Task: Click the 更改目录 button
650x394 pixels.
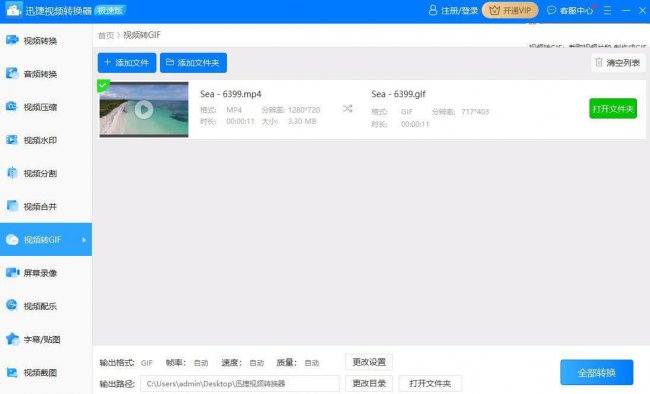Action: click(369, 384)
